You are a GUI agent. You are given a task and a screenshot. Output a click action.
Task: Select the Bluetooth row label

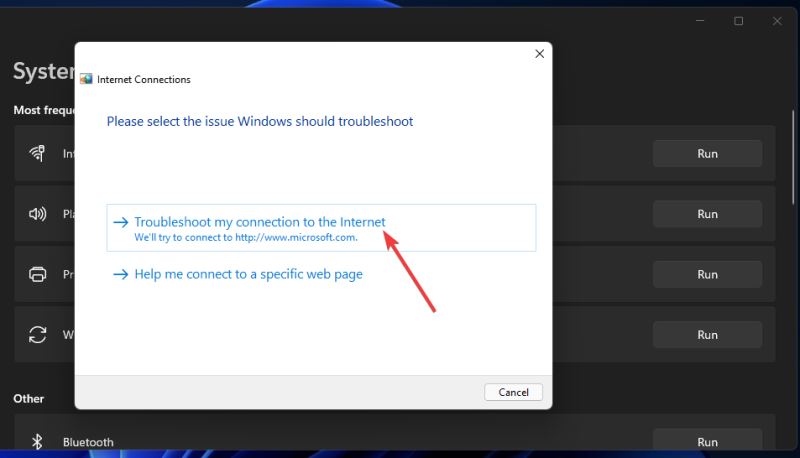pyautogui.click(x=88, y=442)
